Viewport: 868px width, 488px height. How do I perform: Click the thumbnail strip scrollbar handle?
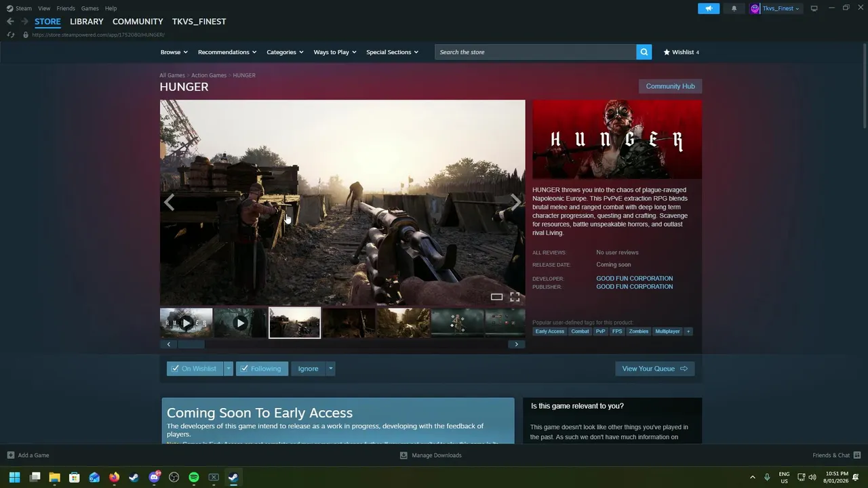point(191,344)
